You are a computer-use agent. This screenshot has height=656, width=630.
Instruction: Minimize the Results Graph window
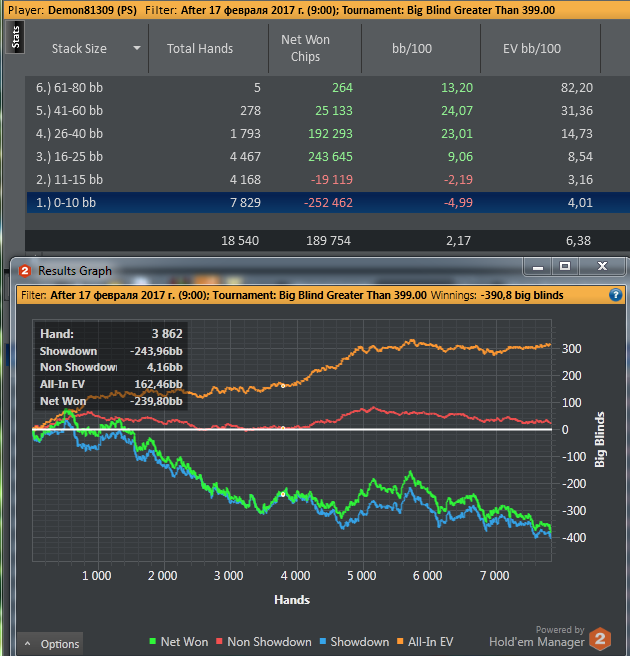click(x=538, y=266)
